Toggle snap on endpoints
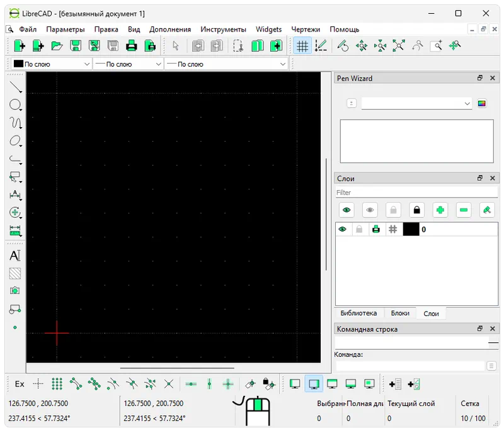Screen dimensions: 504x433 [76, 384]
